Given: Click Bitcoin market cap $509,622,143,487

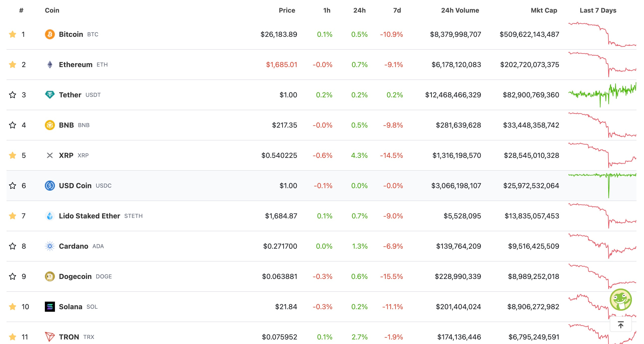Looking at the screenshot, I should (x=529, y=34).
